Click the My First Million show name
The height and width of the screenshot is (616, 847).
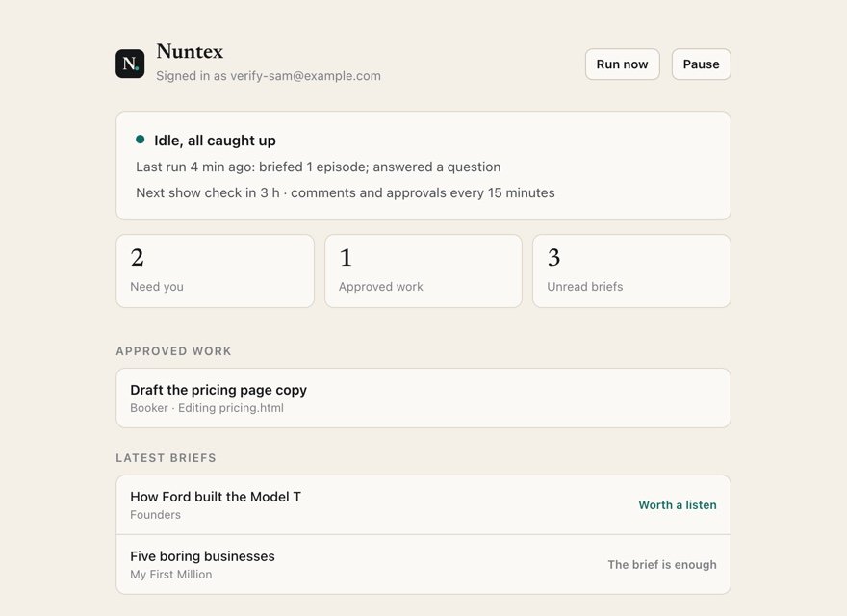(171, 575)
